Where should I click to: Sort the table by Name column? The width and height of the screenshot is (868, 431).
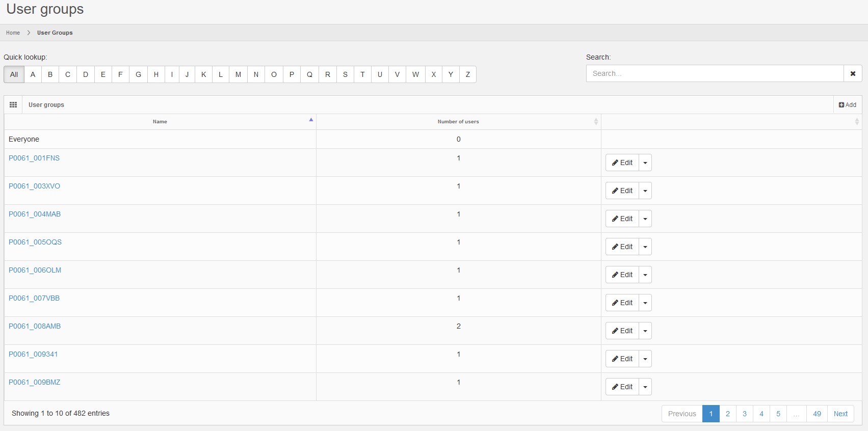tap(160, 122)
